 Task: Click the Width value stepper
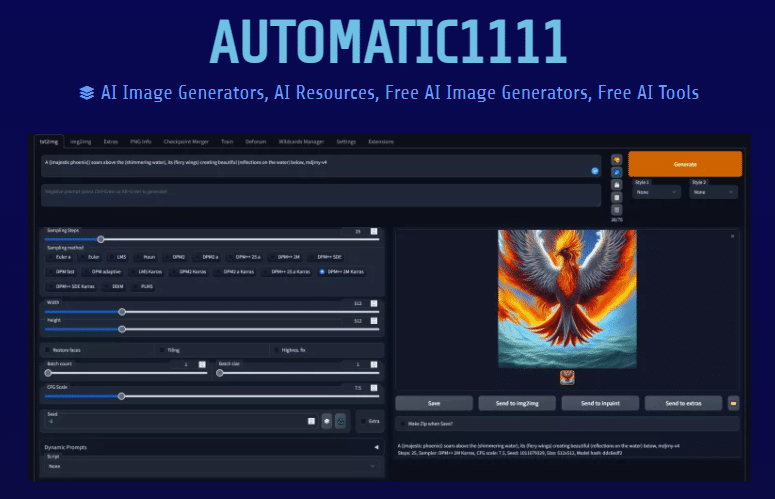point(374,303)
